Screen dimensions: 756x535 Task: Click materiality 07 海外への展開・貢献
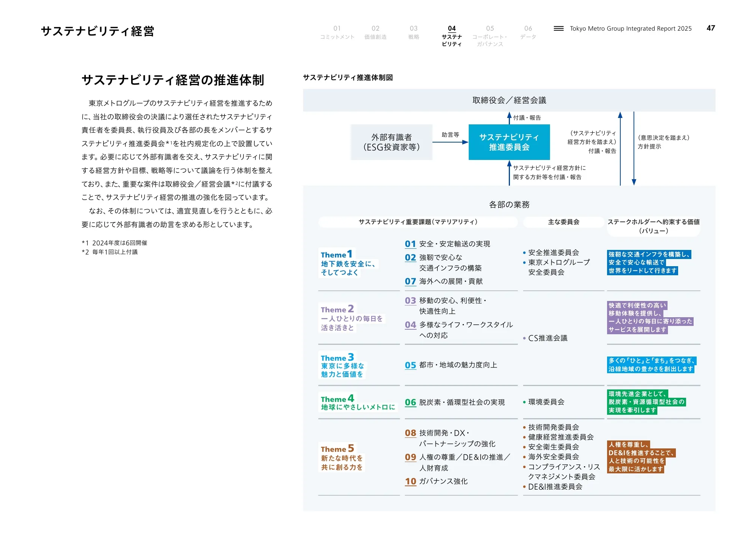444,281
